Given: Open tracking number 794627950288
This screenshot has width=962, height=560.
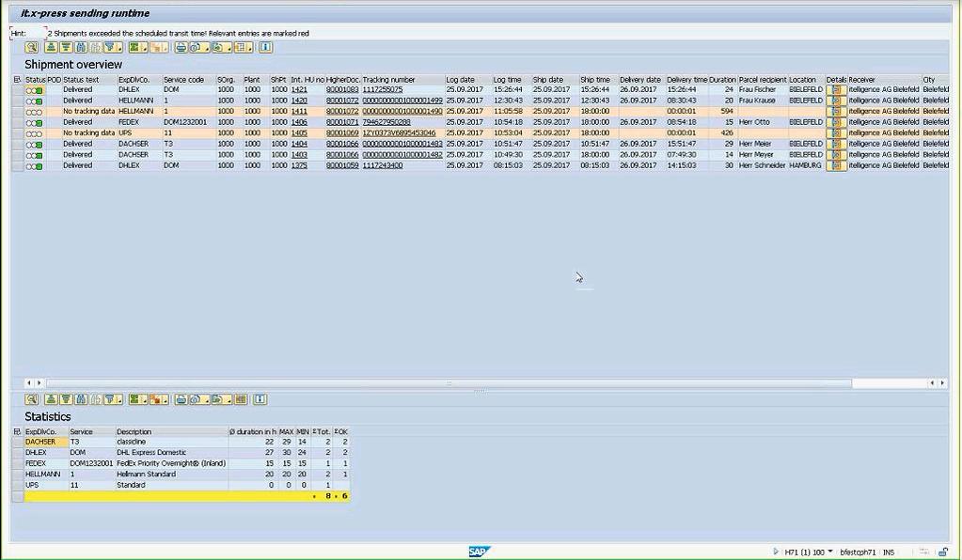Looking at the screenshot, I should coord(386,122).
